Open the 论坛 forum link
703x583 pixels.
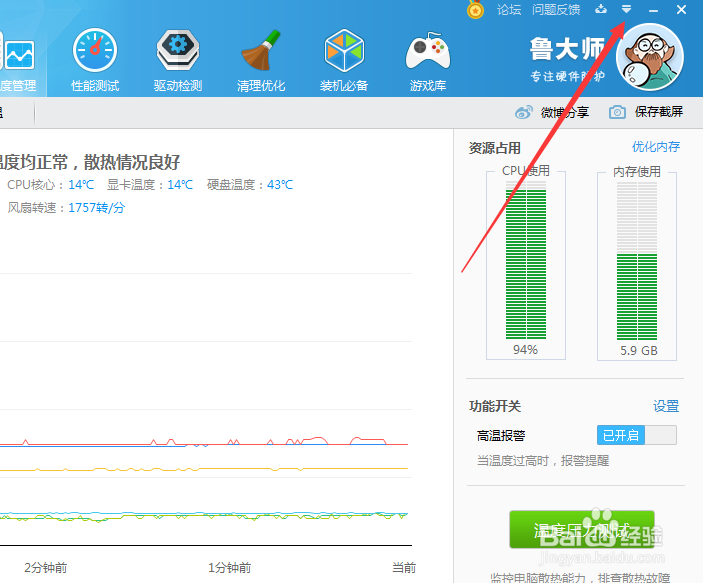click(509, 9)
